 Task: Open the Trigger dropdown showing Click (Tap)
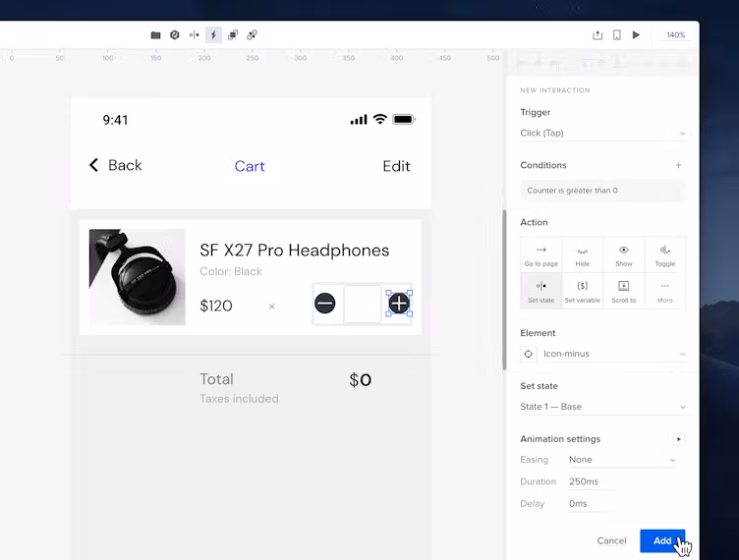click(603, 133)
